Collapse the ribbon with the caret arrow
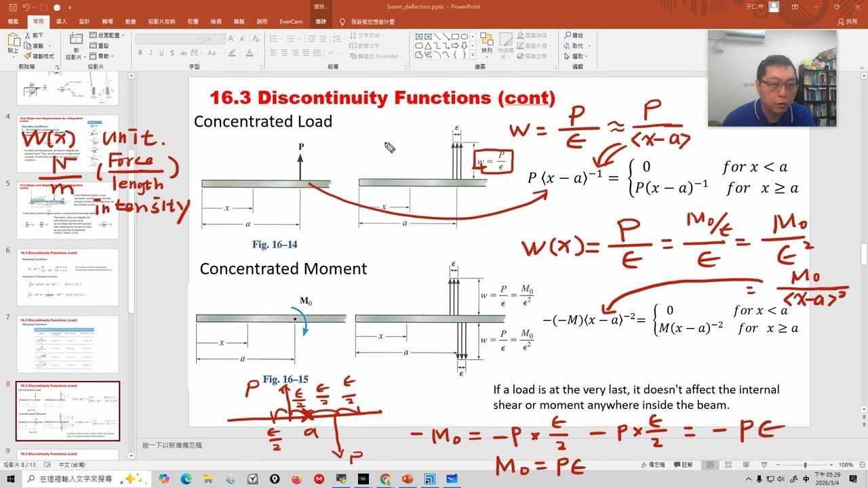The height and width of the screenshot is (488, 868). 862,66
